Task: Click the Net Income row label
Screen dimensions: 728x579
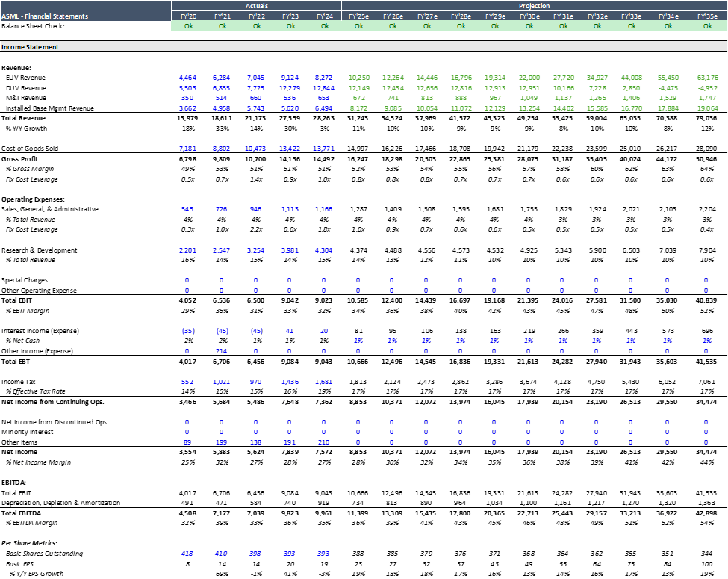Action: click(x=21, y=451)
